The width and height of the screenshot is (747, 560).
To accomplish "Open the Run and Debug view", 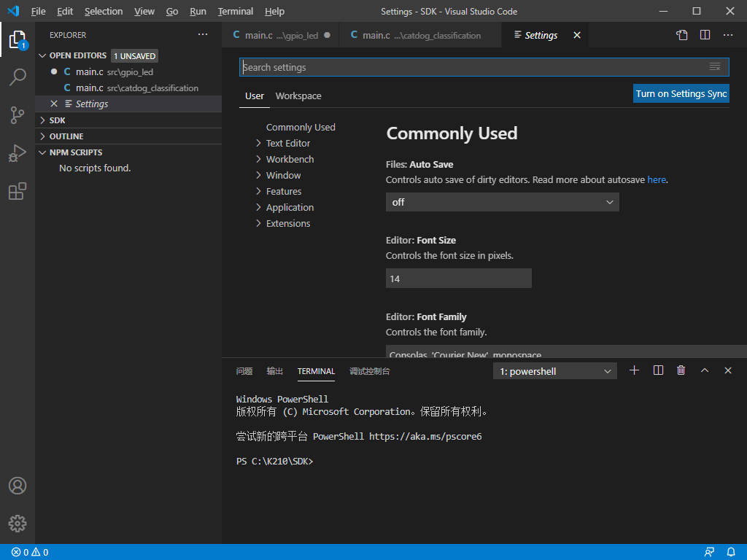I will [18, 153].
